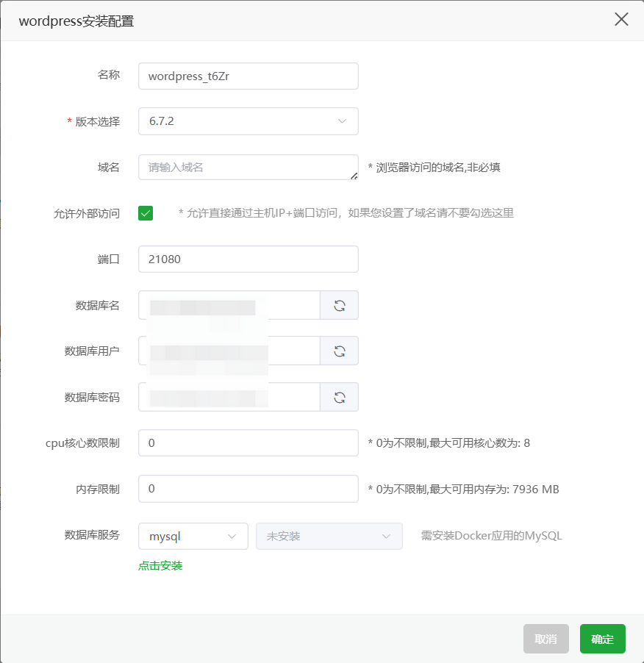The image size is (644, 663).
Task: Click the 域名 domain input field
Action: [x=248, y=167]
